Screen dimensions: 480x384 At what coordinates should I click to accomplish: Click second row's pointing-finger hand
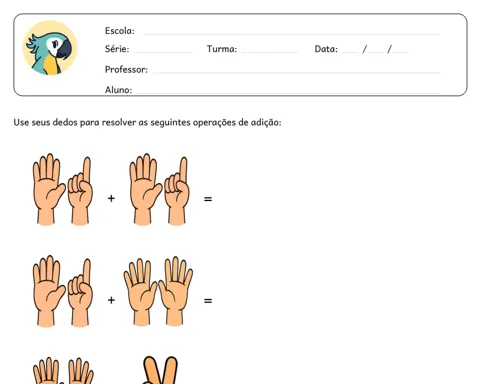80,293
